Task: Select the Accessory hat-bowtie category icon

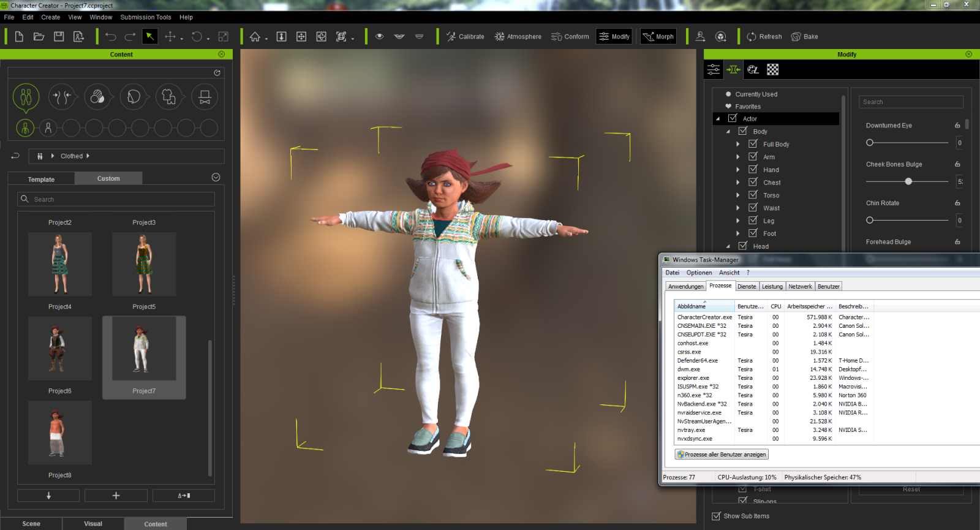Action: 205,96
